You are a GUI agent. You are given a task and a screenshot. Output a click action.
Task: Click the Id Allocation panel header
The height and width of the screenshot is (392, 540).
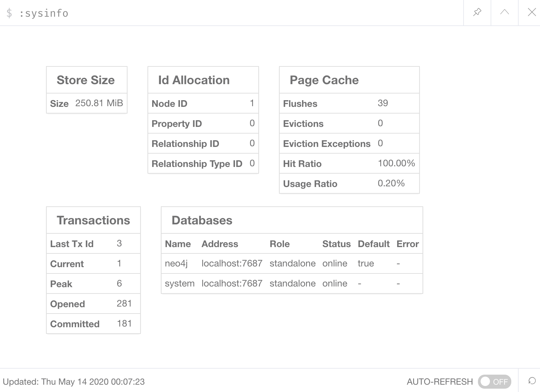[194, 80]
